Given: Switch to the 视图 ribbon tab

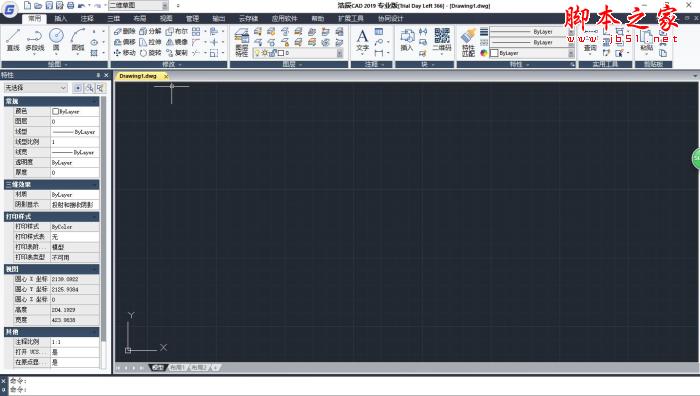Looking at the screenshot, I should point(166,18).
